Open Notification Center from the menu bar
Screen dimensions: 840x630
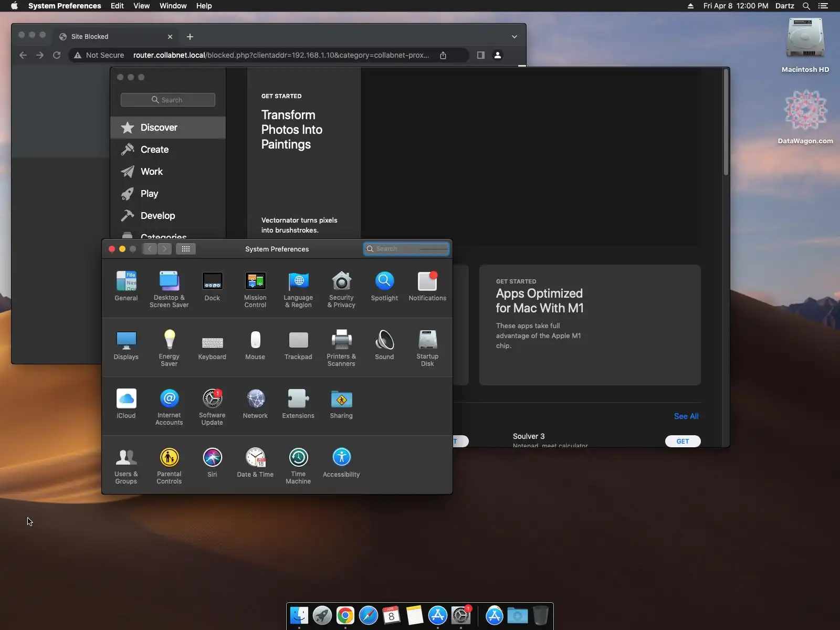pos(823,6)
